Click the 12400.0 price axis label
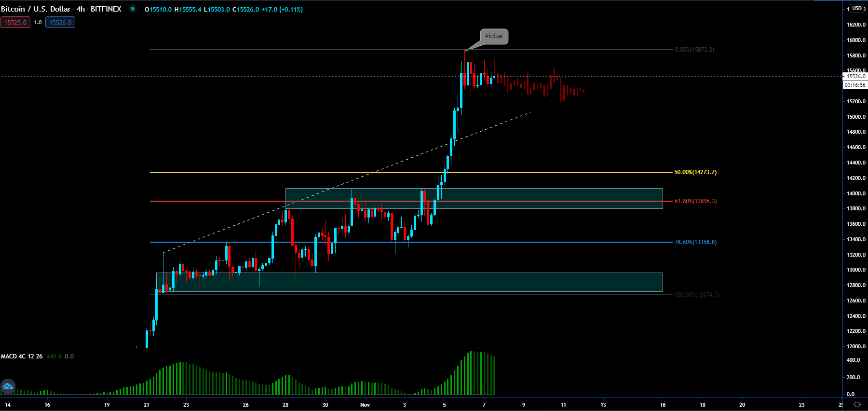The image size is (868, 411). [856, 316]
